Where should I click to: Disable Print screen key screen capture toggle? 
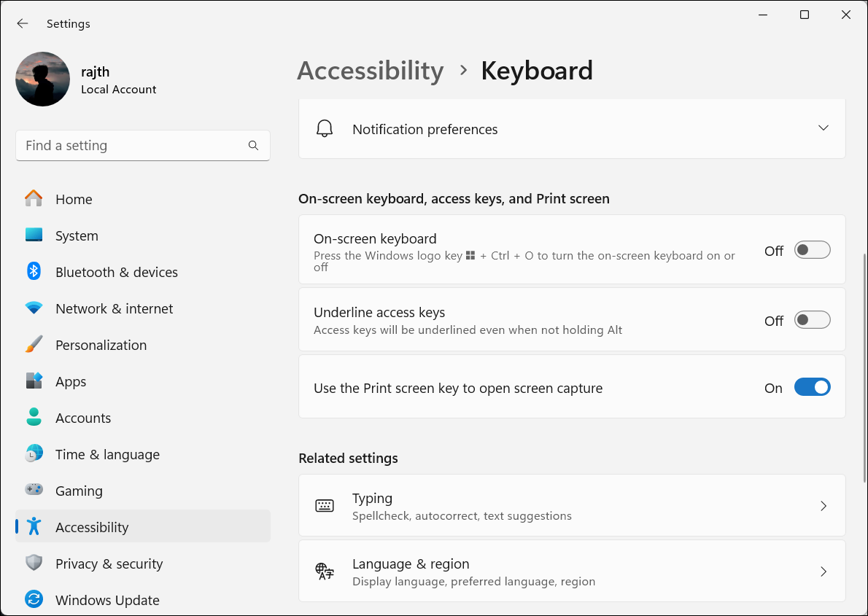812,388
